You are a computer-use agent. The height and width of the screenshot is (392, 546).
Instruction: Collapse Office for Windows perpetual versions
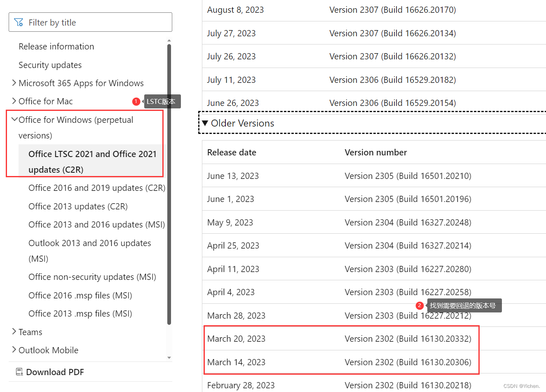point(14,120)
